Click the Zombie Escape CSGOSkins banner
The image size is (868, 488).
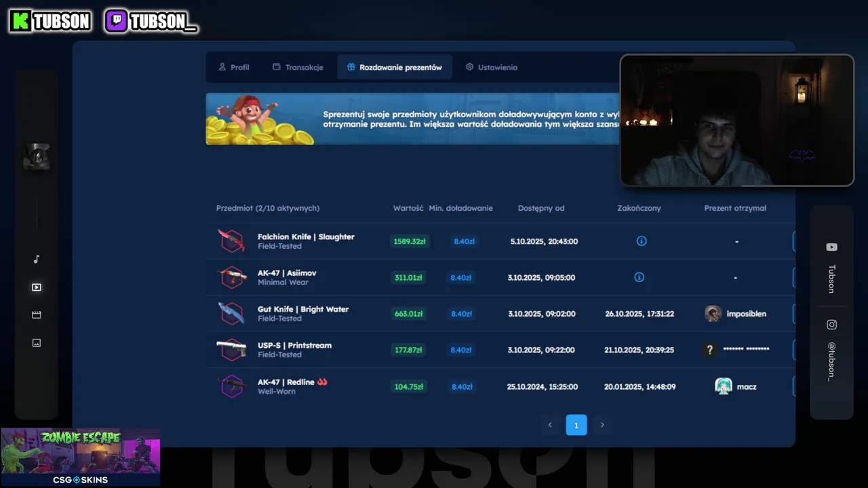pos(80,457)
